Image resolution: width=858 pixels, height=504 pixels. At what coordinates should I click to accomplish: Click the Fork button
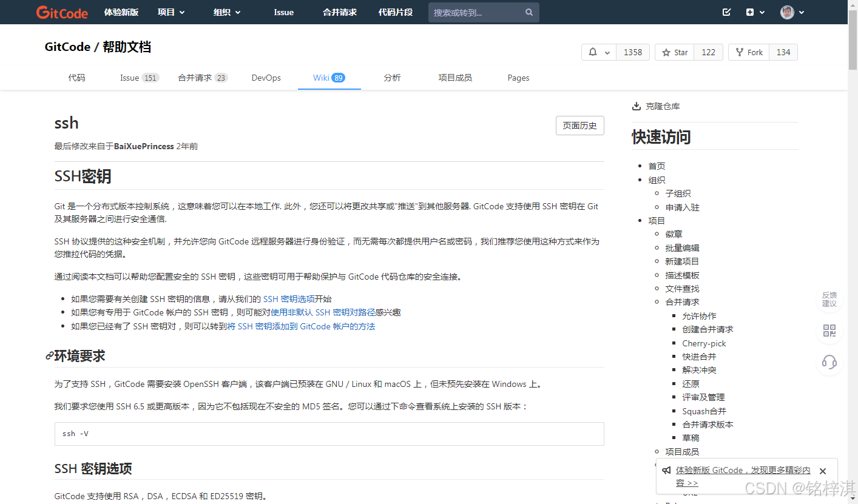[x=749, y=52]
